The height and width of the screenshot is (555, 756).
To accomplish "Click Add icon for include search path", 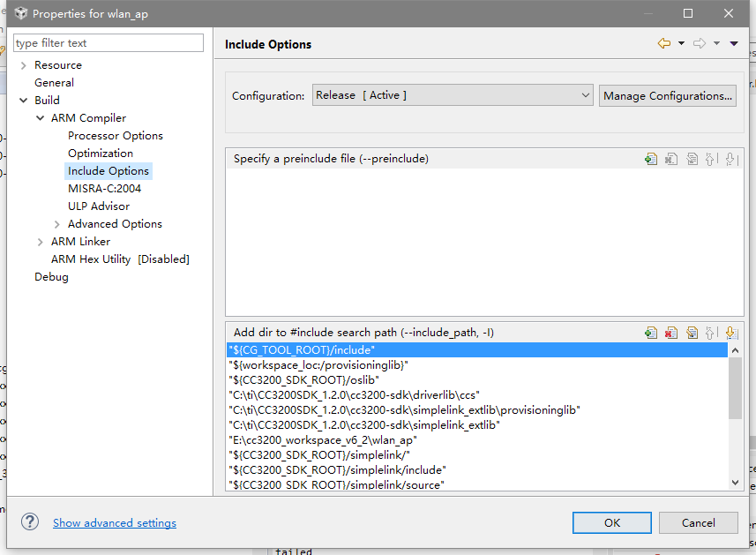I will coord(651,333).
